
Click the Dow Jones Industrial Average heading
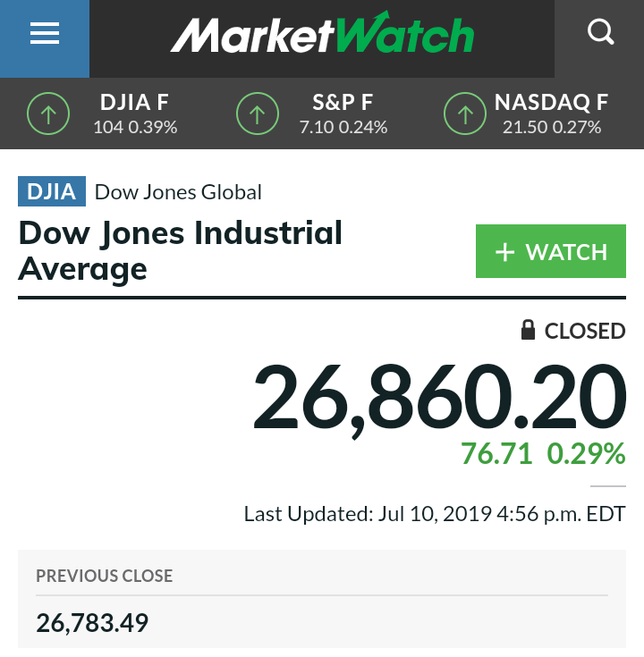[x=180, y=250]
